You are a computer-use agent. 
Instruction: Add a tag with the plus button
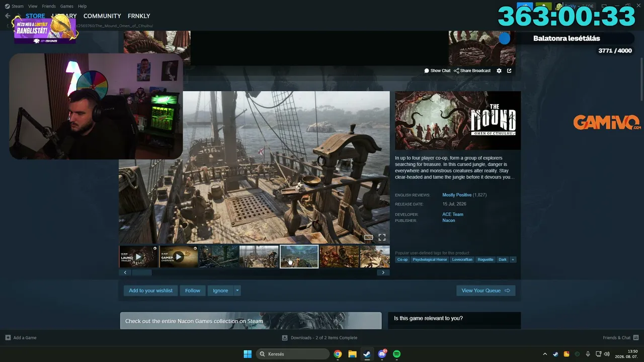tap(513, 260)
